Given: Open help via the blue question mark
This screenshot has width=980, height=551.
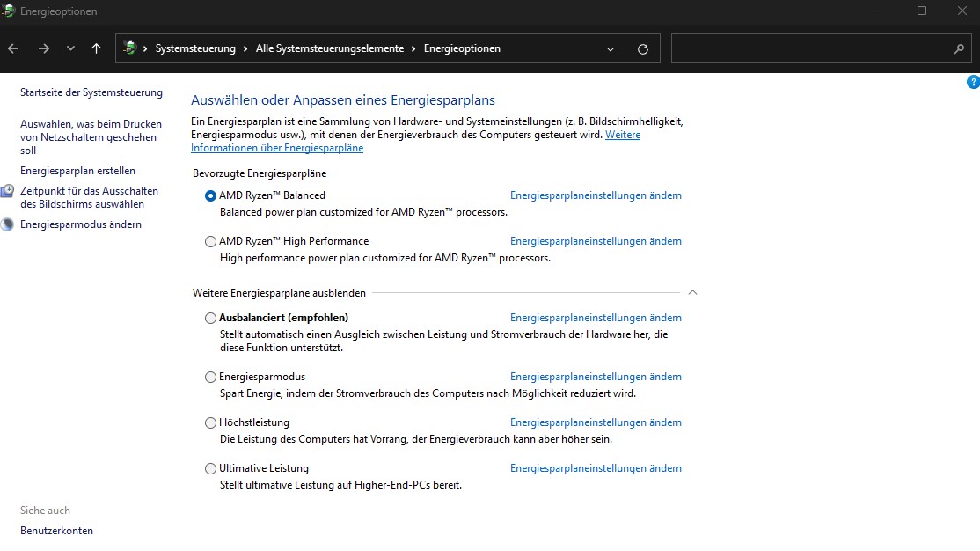Looking at the screenshot, I should (x=973, y=82).
